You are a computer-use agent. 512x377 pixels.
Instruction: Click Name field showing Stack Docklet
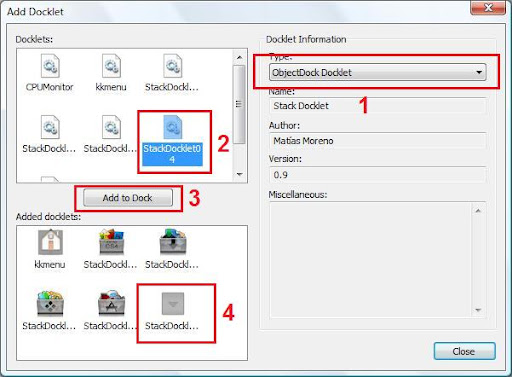tap(378, 106)
